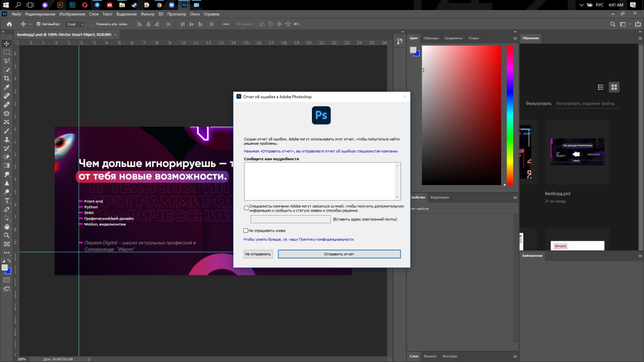Open Windows Start menu
This screenshot has width=644, height=362.
[6, 5]
